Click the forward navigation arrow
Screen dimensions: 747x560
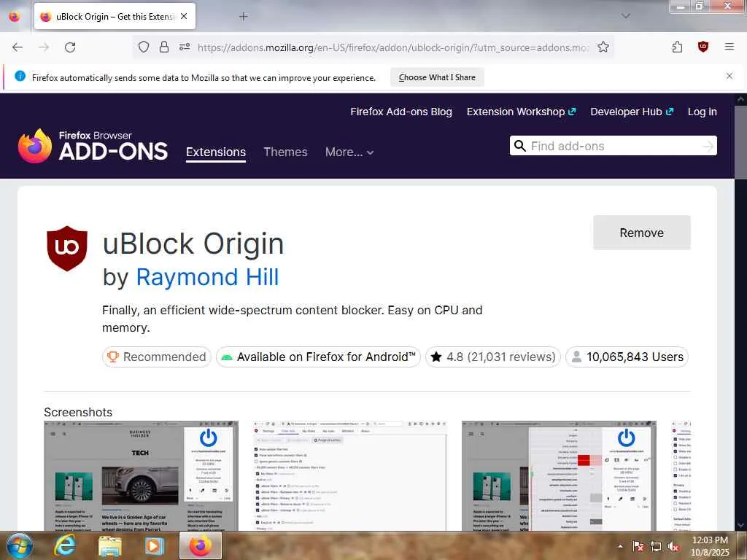point(44,47)
